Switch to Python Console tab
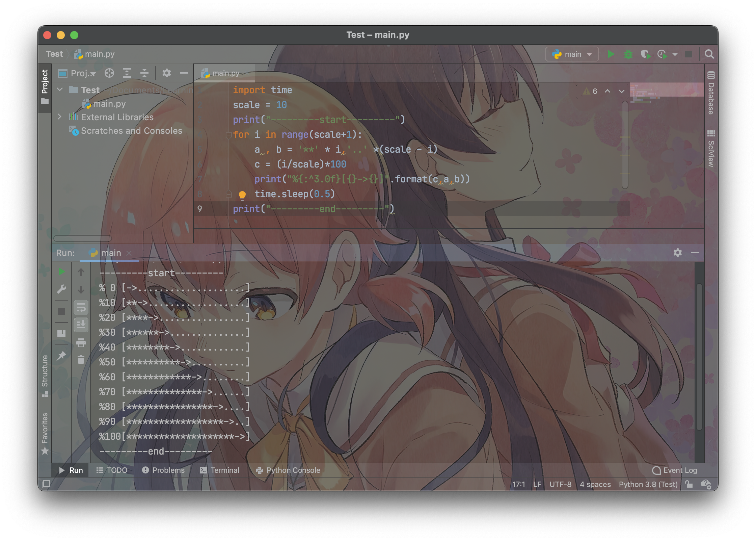 click(x=288, y=470)
